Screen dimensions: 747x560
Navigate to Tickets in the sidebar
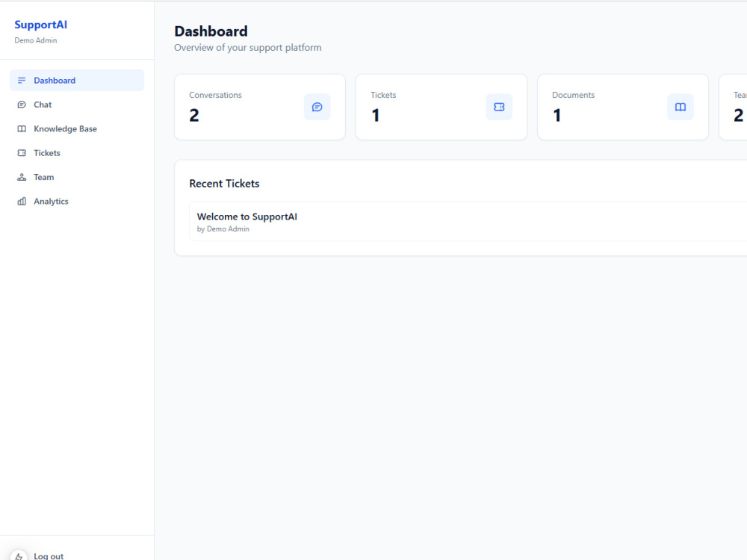77,153
